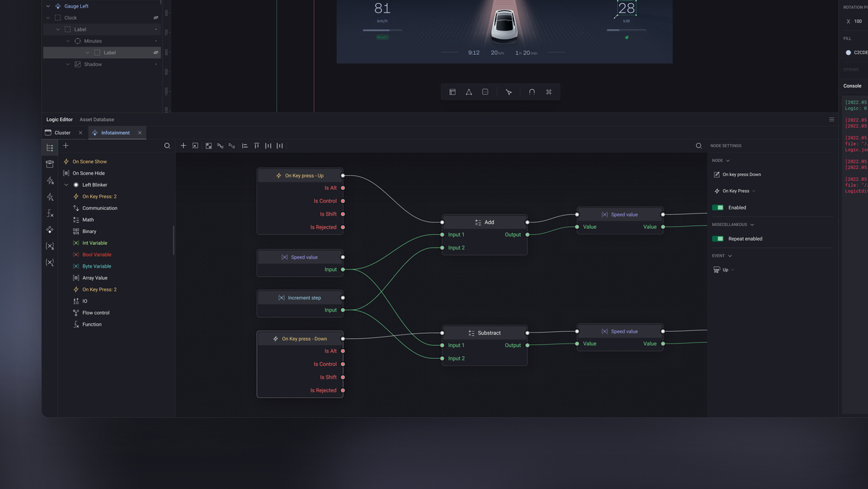This screenshot has height=489, width=868.
Task: Collapse the Clock tree item chevron
Action: coord(48,18)
